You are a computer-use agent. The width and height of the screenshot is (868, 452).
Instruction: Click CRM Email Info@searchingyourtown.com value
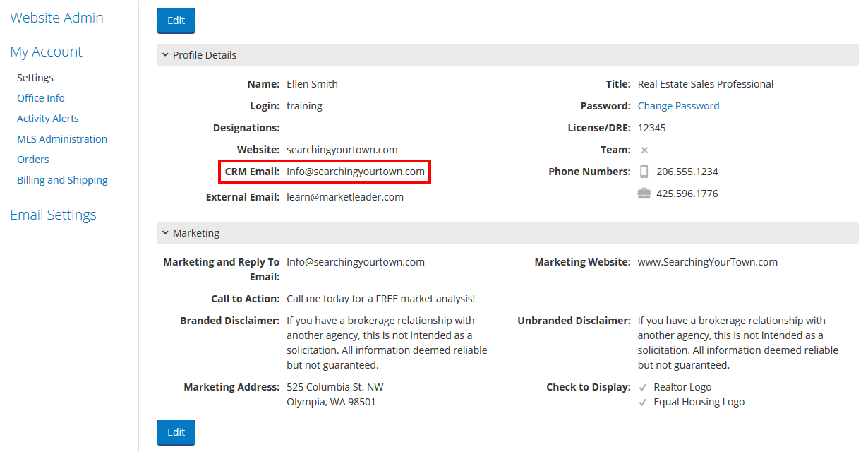point(356,172)
